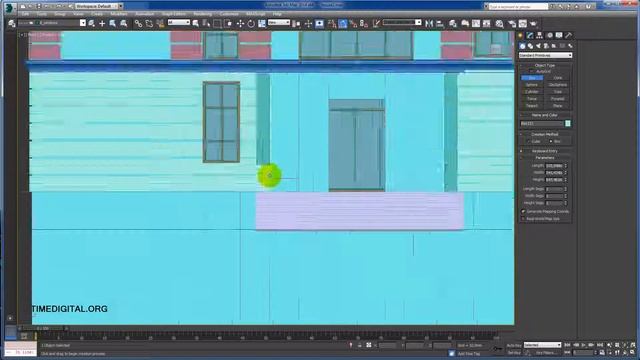Activate the Select and Move tool
This screenshot has height=360, width=640.
pyautogui.click(x=240, y=24)
